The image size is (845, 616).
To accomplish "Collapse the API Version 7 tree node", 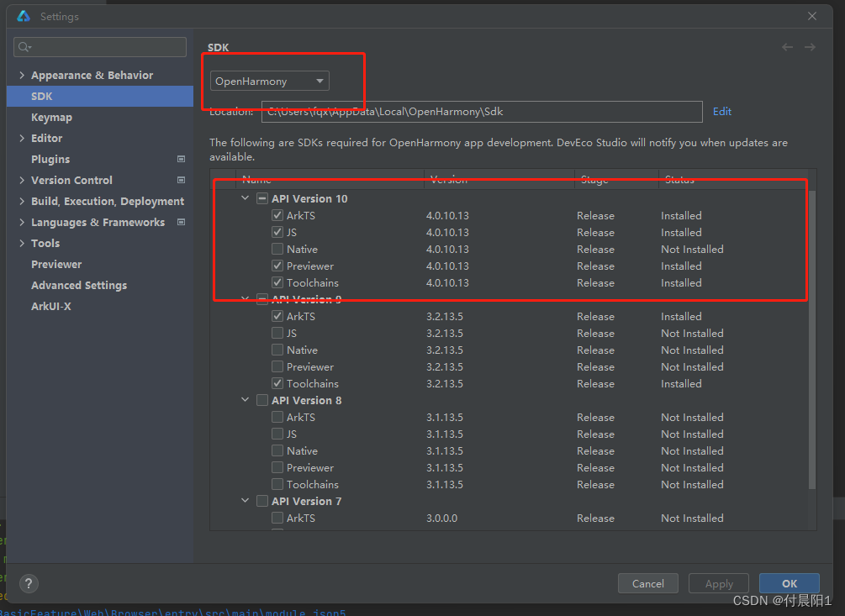I will point(246,501).
